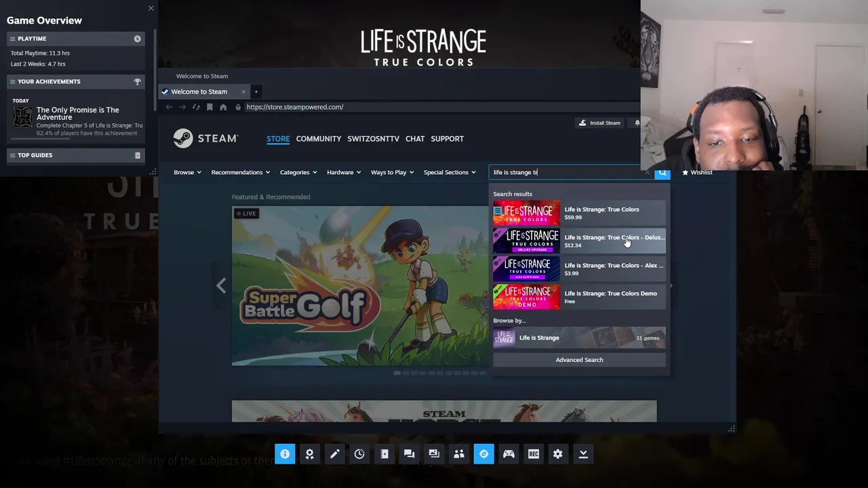868x488 pixels.
Task: Open the Controller settings gamepad icon
Action: tap(509, 454)
